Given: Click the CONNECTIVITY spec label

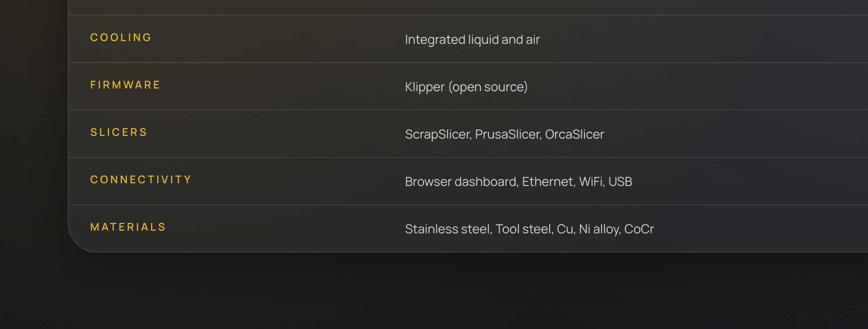Looking at the screenshot, I should pyautogui.click(x=141, y=180).
